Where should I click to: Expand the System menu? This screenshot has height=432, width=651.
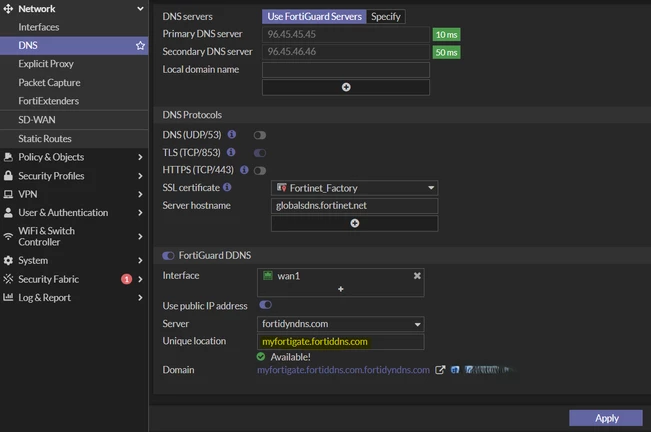[x=140, y=260]
